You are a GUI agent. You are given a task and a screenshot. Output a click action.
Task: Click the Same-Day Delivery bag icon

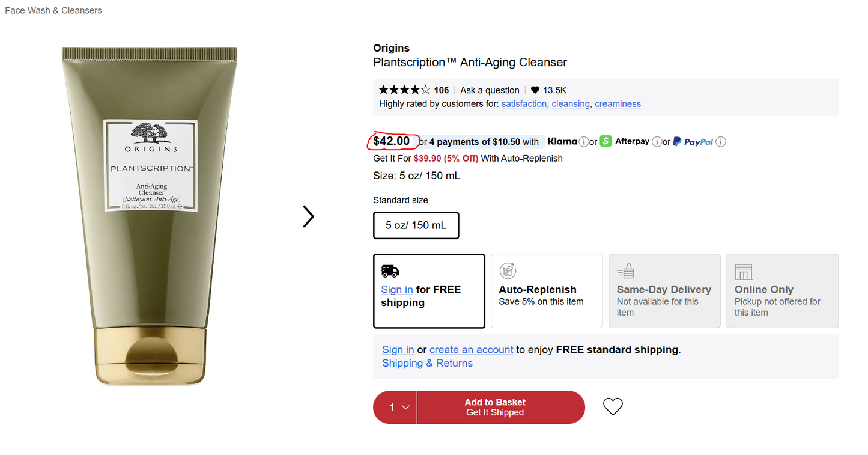click(625, 270)
